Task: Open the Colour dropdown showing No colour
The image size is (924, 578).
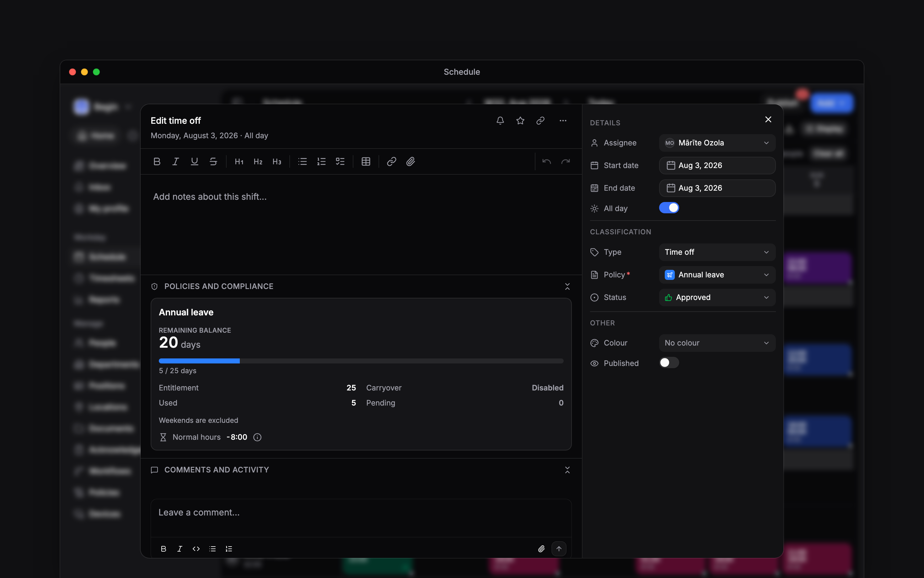Action: [717, 343]
